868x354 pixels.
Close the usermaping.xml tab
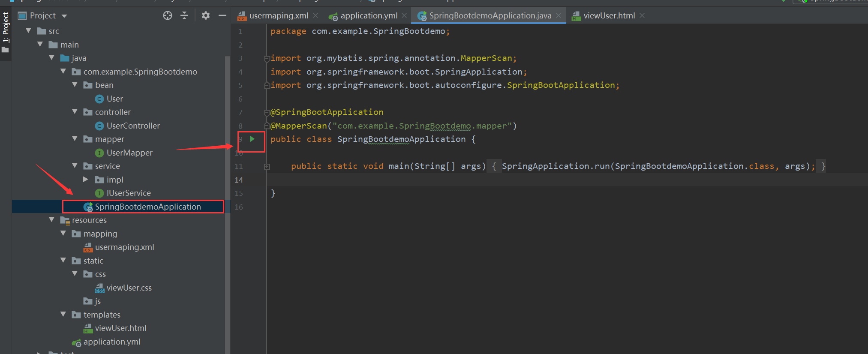pos(315,16)
